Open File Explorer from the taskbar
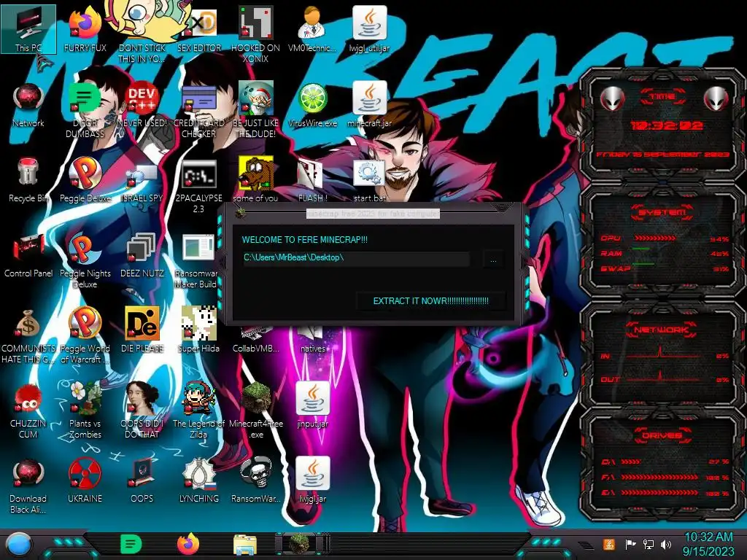Viewport: 747px width, 560px height. pos(245,545)
